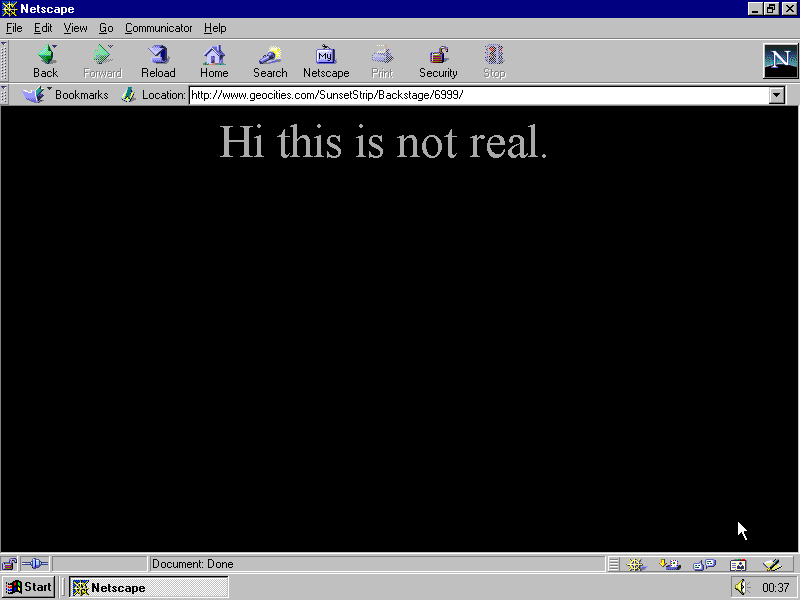
Task: Open Composer icon in the component bar
Action: point(771,564)
